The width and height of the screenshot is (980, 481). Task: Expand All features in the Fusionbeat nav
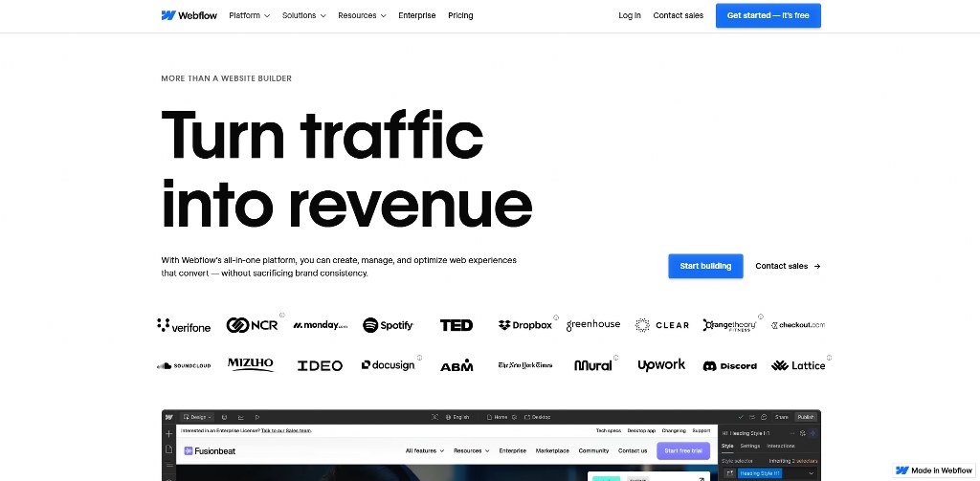[x=425, y=451]
